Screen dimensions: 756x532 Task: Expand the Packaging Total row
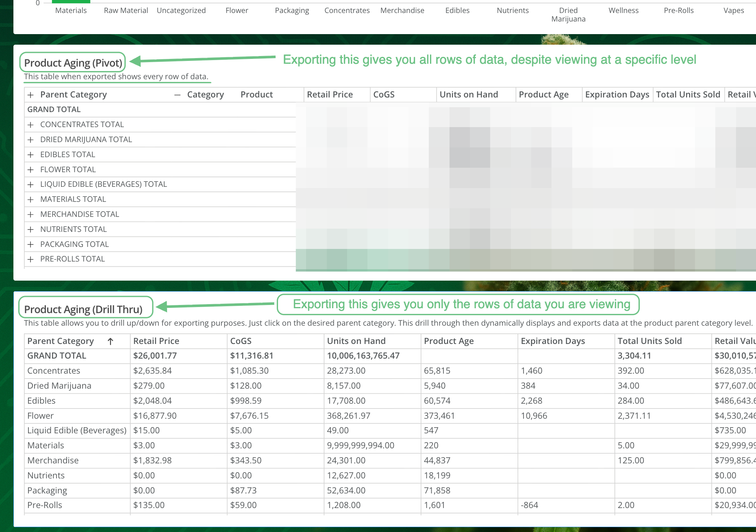(x=30, y=244)
